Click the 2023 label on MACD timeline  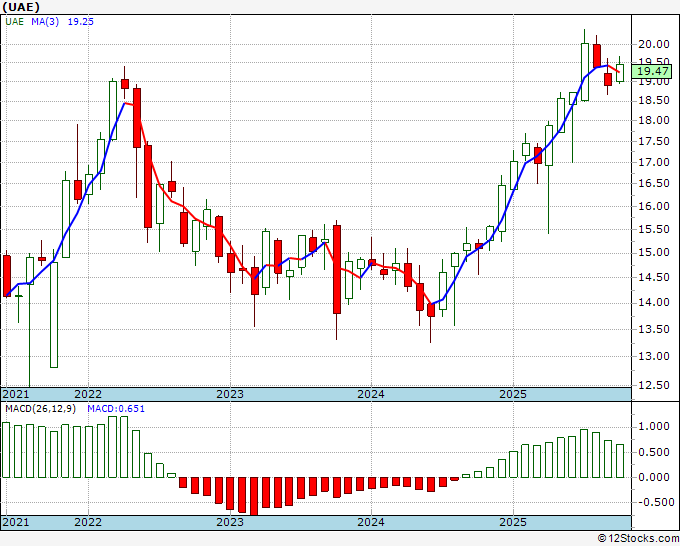[230, 522]
